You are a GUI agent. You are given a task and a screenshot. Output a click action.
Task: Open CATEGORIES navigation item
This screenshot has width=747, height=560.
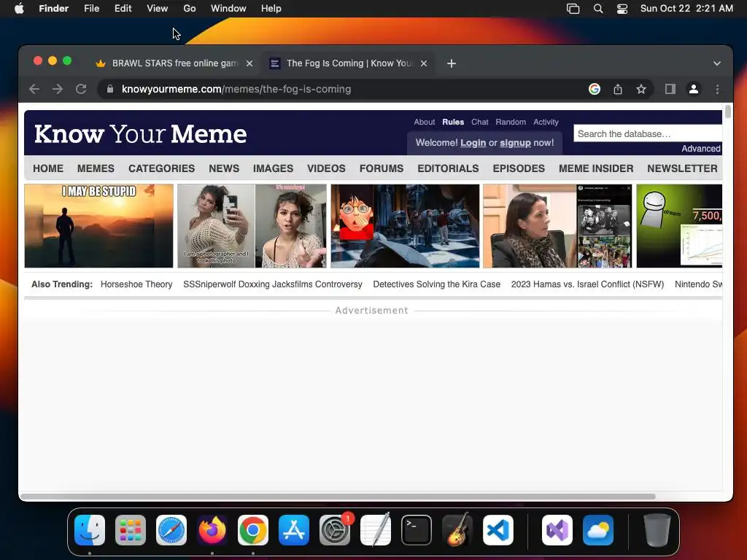click(161, 168)
